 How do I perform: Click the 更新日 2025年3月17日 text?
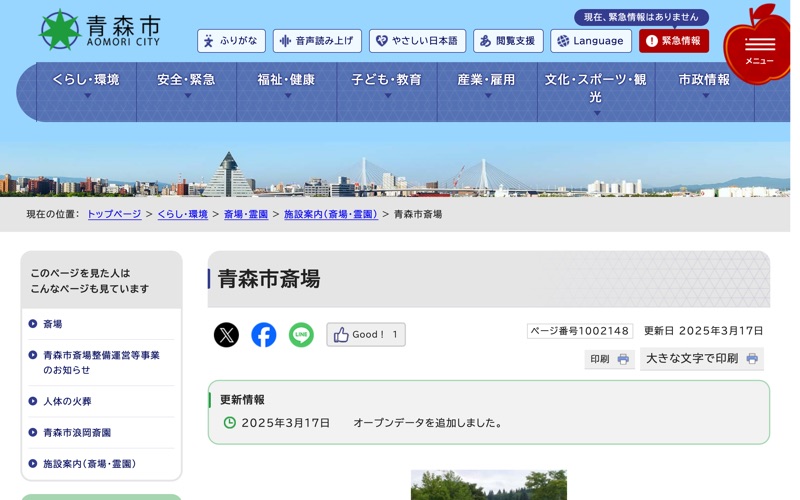point(704,331)
